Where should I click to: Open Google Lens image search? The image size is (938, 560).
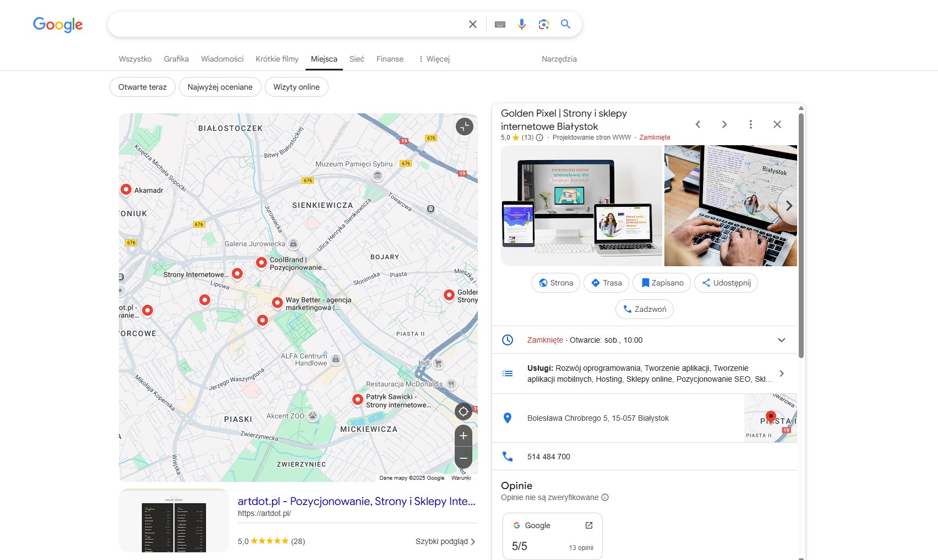543,24
